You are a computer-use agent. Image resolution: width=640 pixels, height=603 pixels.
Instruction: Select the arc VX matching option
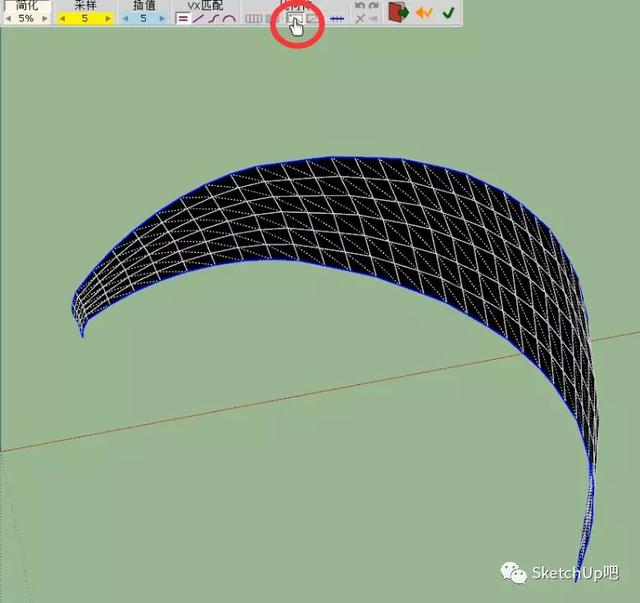229,18
